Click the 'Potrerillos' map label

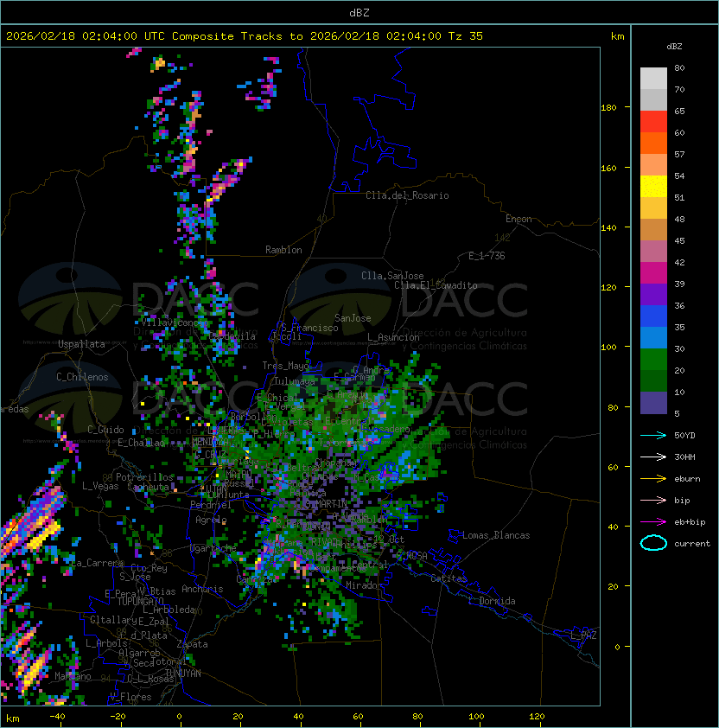tap(144, 477)
